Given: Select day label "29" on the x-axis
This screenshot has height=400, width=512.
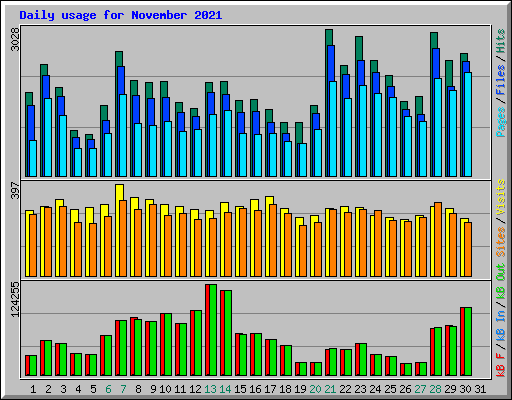Looking at the screenshot, I should pyautogui.click(x=450, y=389).
